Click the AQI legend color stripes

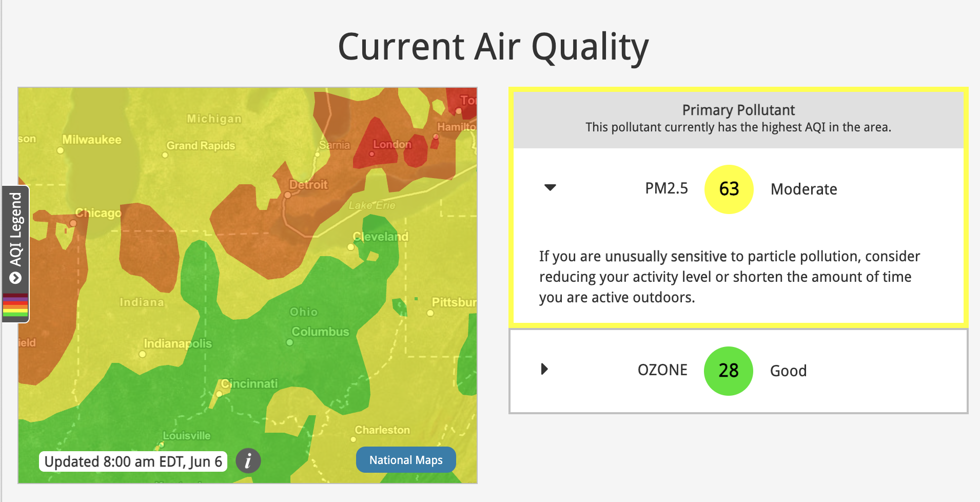[x=15, y=305]
